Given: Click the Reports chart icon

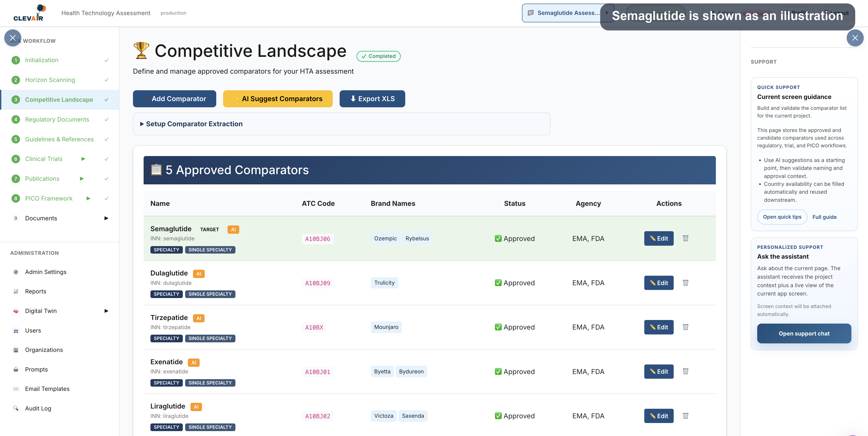Looking at the screenshot, I should click(16, 292).
